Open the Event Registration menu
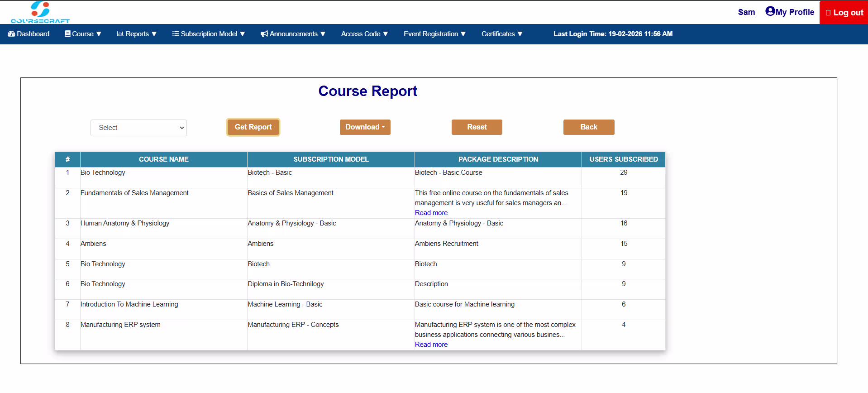The image size is (868, 393). pyautogui.click(x=435, y=34)
